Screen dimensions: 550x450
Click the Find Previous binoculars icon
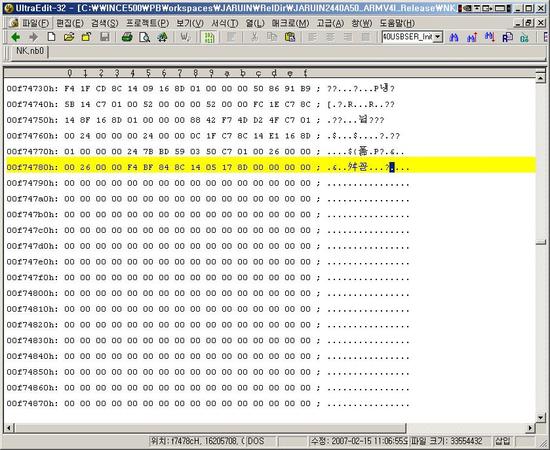coord(472,37)
